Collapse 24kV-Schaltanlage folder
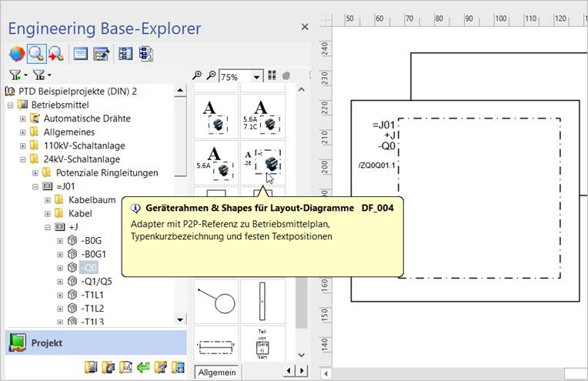This screenshot has width=588, height=381. [x=23, y=159]
